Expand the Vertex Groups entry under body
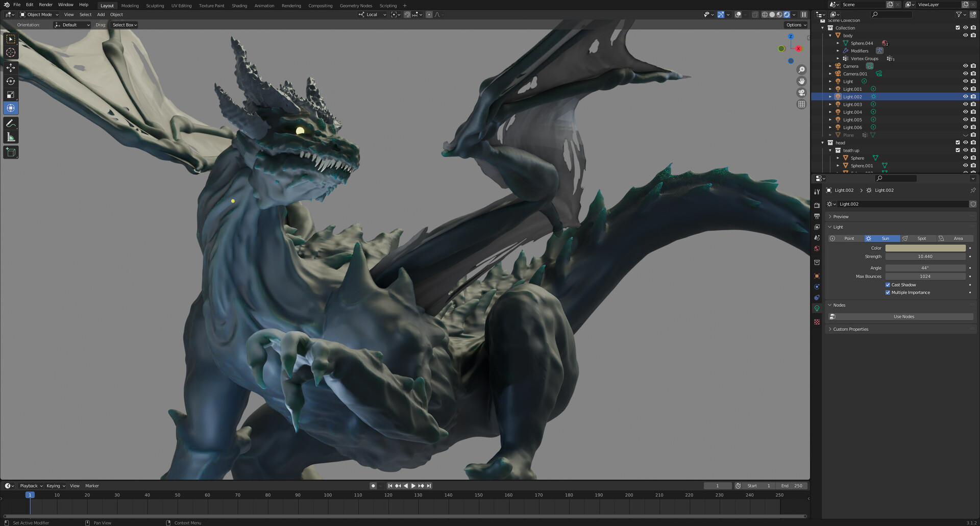The image size is (980, 526). coord(838,58)
